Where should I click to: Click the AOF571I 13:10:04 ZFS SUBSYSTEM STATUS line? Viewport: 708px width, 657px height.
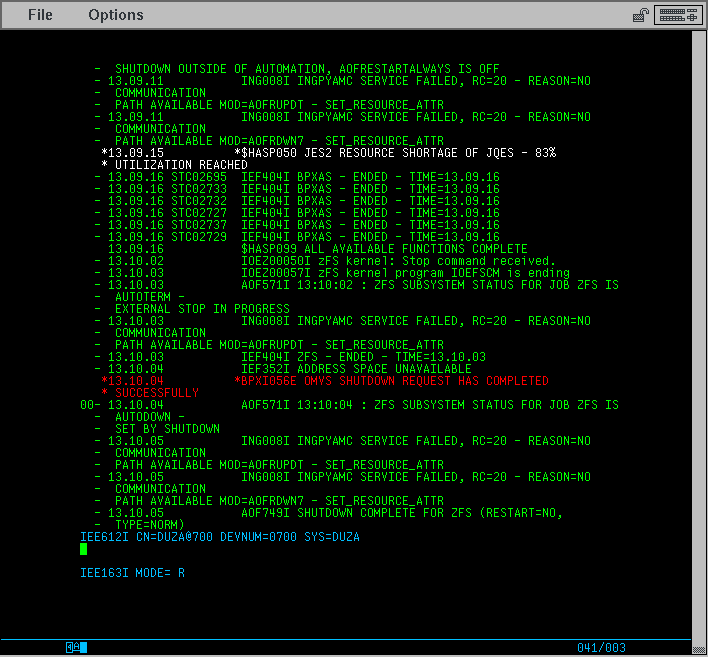349,405
